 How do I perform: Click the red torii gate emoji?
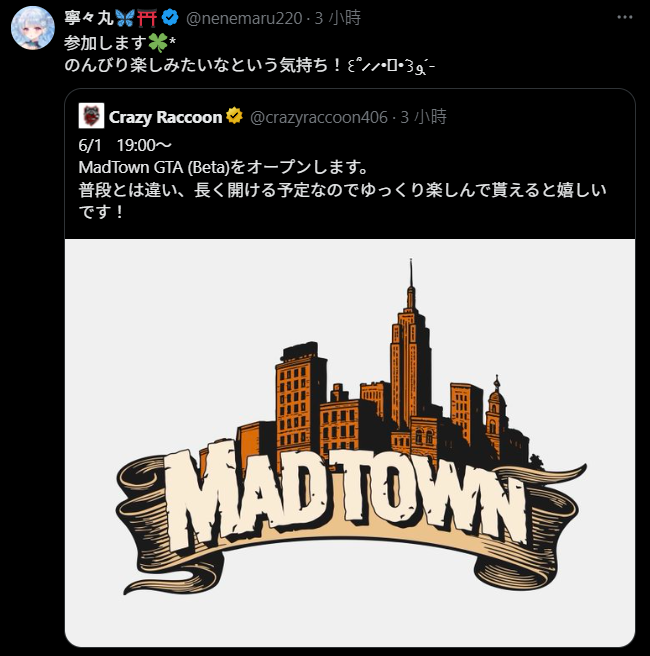coord(147,18)
